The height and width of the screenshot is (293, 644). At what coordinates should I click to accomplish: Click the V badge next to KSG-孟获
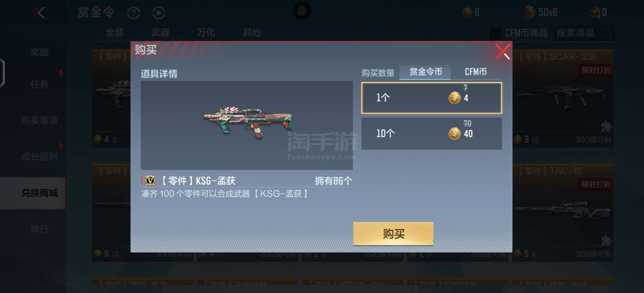(150, 180)
